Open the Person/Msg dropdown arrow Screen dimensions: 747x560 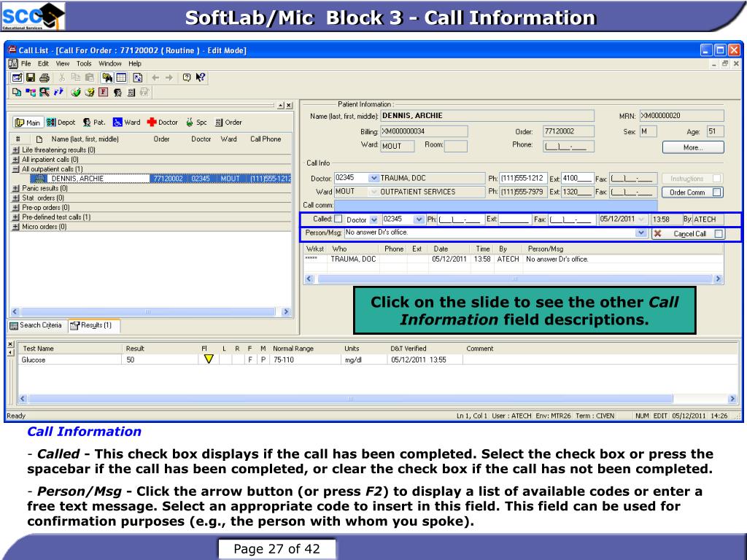641,233
